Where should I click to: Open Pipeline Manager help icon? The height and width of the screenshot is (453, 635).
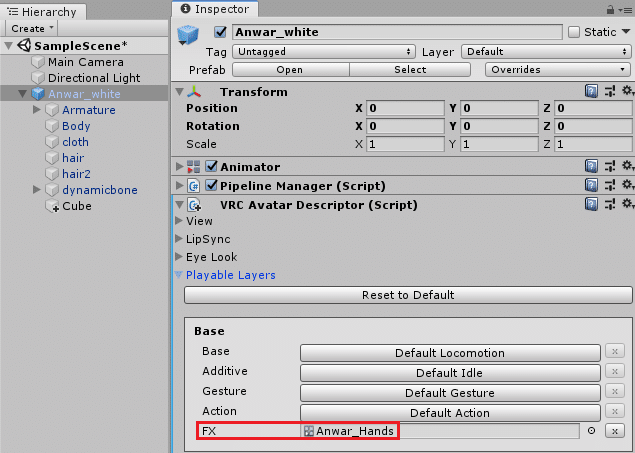591,185
